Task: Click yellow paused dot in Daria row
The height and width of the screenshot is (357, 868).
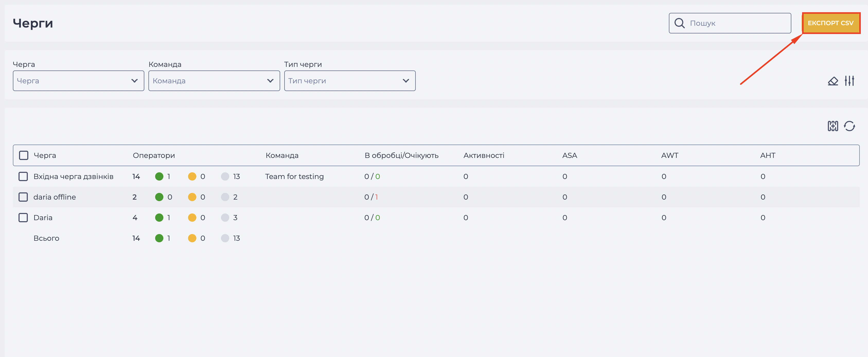Action: 192,218
